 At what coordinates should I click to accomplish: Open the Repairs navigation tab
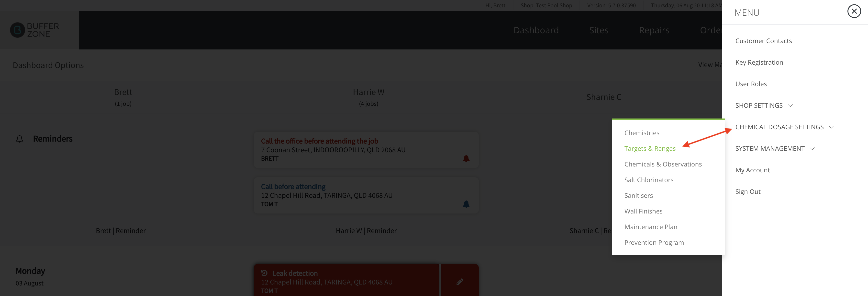[x=654, y=30]
